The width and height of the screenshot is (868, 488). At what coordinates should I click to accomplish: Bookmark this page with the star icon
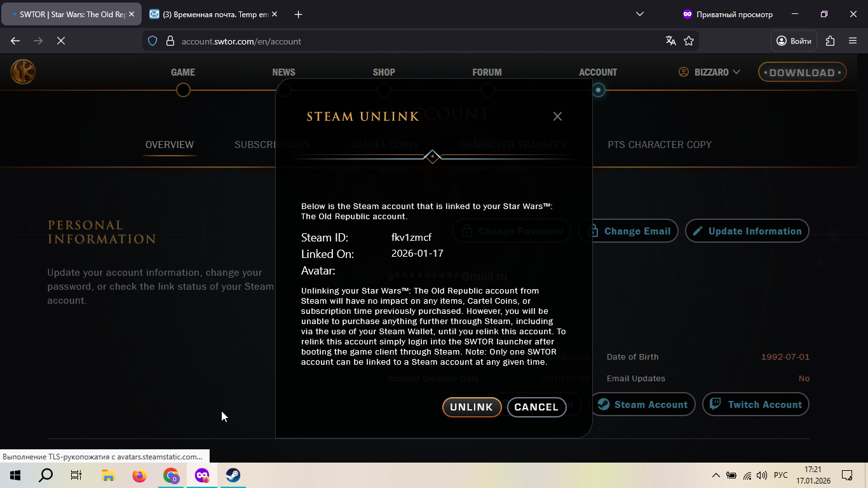tap(689, 41)
